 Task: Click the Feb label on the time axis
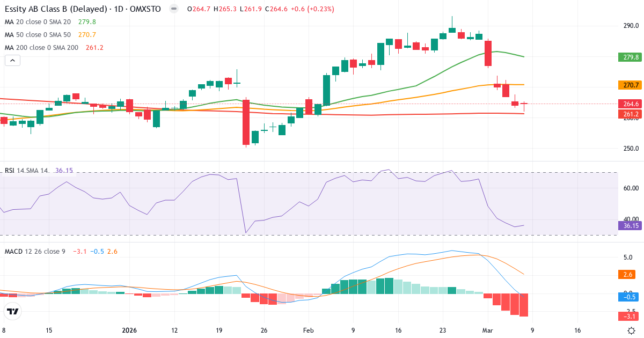(308, 331)
